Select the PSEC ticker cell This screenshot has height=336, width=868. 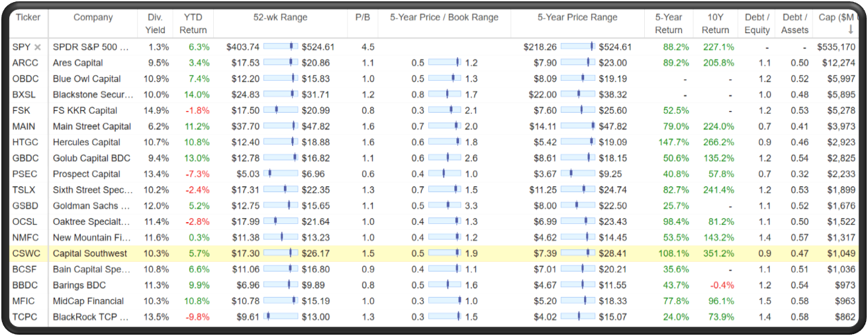pos(25,174)
